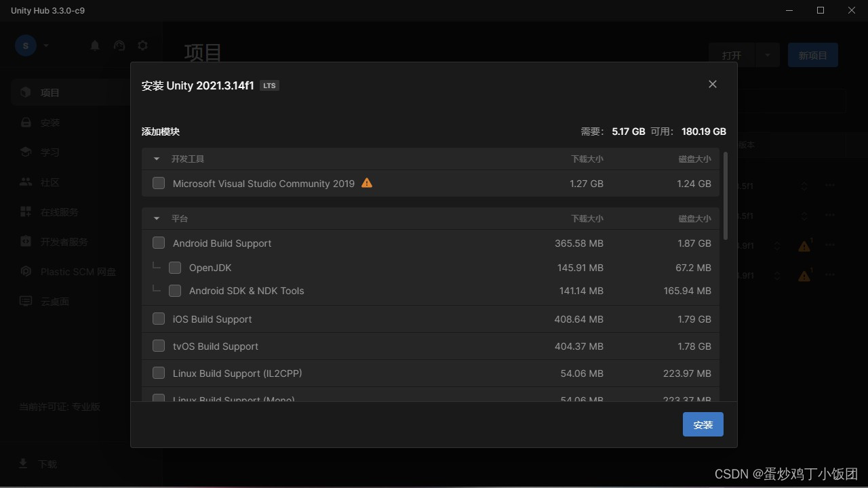Click the download arrow icon at sidebar bottom
Viewport: 868px width, 488px height.
(23, 464)
